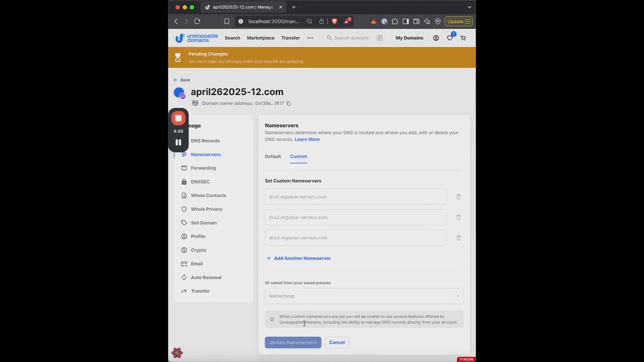
Task: Open Whois Contacts in sidebar
Action: 208,195
